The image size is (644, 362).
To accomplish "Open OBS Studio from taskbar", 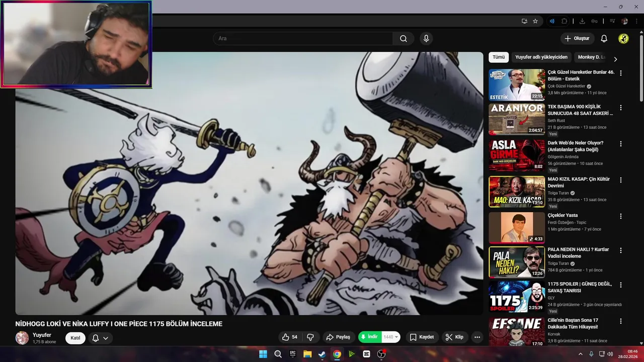I will click(381, 354).
